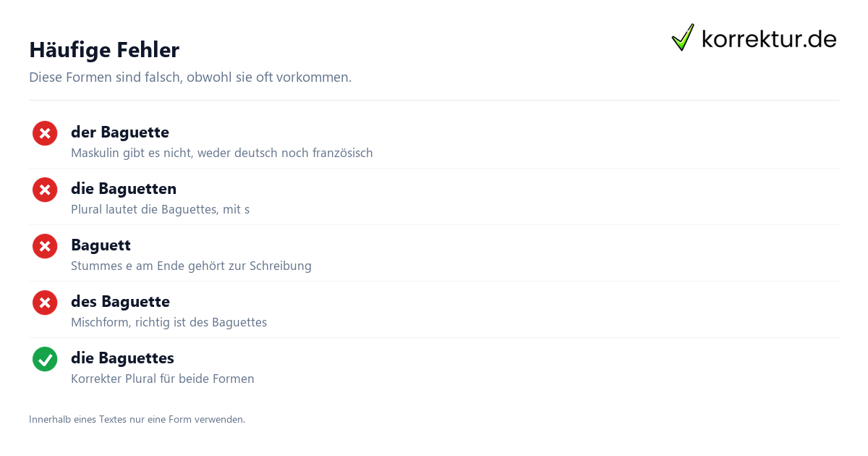Click the green checkmark beside die Baguettes

45,359
